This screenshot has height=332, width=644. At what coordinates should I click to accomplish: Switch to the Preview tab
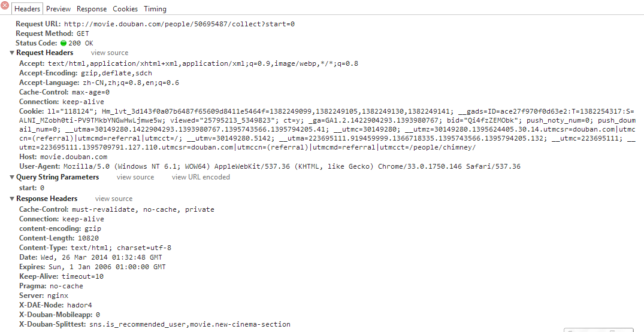[x=58, y=8]
